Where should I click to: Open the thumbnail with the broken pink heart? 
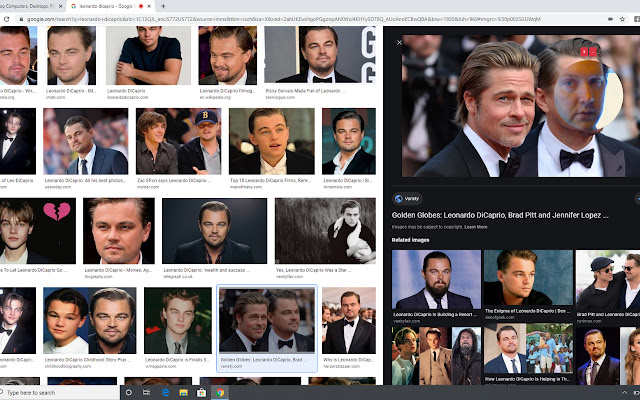tap(38, 231)
